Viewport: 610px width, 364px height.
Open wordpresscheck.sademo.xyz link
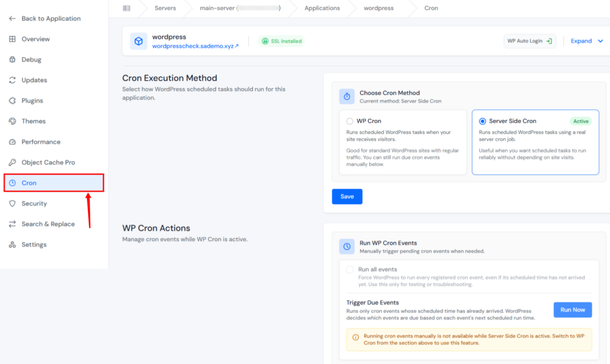195,46
